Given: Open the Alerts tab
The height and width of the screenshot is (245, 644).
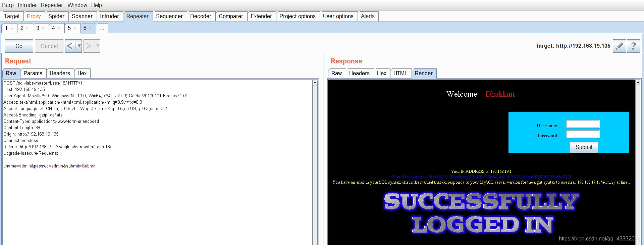Looking at the screenshot, I should tap(368, 16).
